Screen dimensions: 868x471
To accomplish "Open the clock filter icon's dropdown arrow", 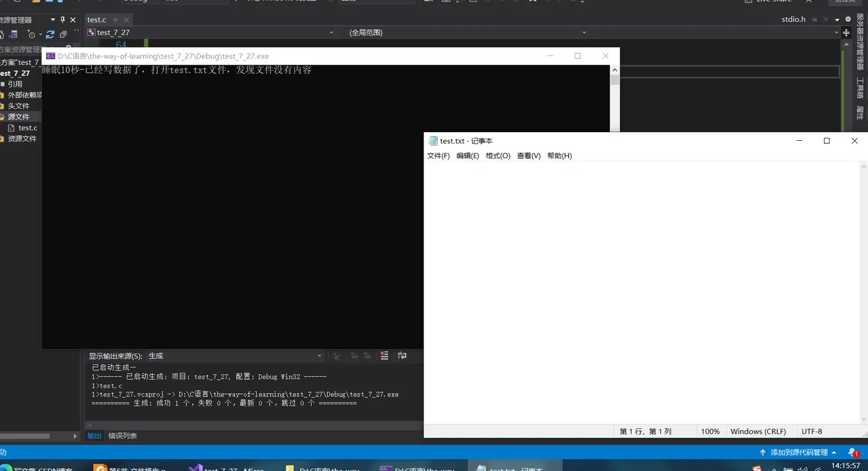I will pyautogui.click(x=40, y=35).
